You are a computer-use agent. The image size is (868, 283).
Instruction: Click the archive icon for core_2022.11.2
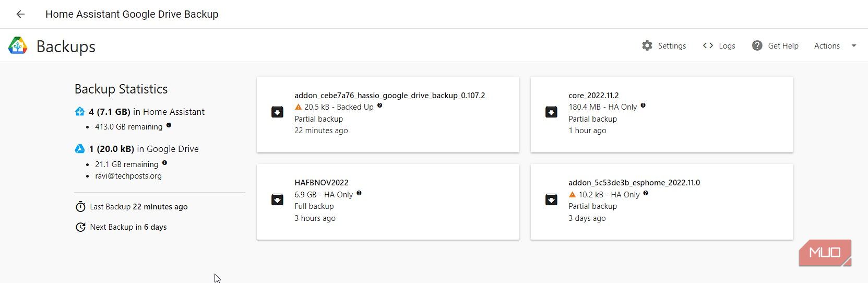point(551,112)
